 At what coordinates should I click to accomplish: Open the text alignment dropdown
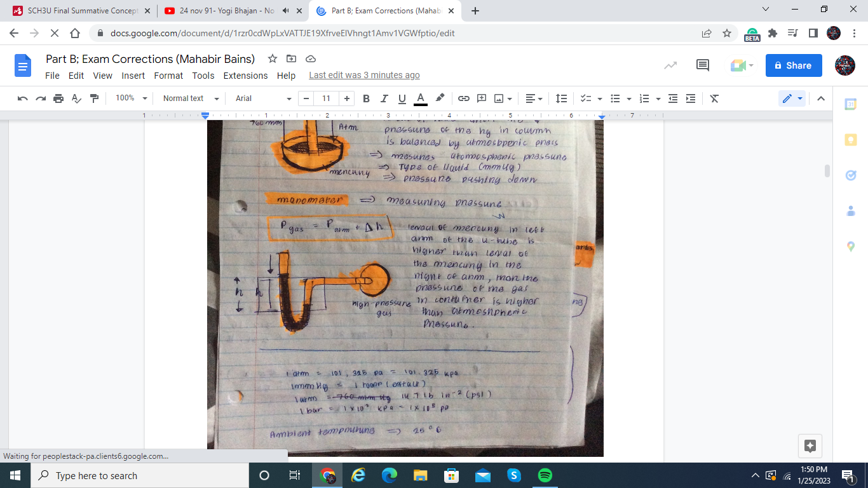(x=534, y=98)
